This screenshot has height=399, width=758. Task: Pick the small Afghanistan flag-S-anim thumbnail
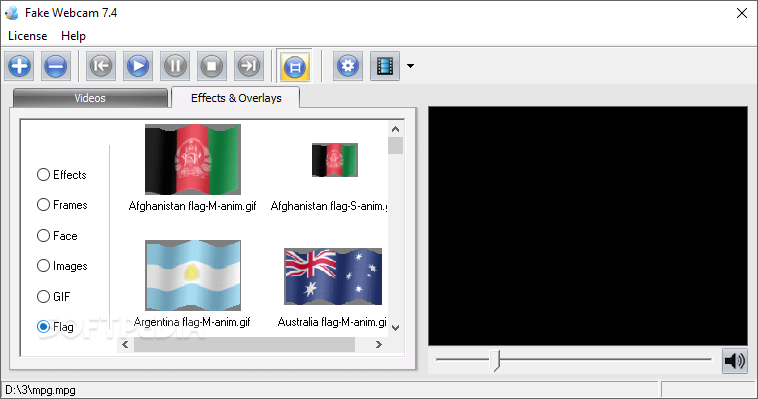pyautogui.click(x=335, y=160)
